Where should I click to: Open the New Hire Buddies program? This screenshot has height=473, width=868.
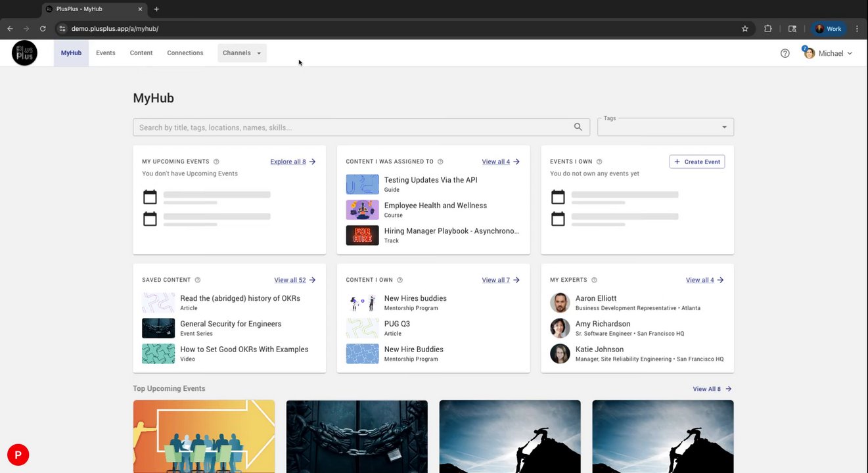coord(414,349)
